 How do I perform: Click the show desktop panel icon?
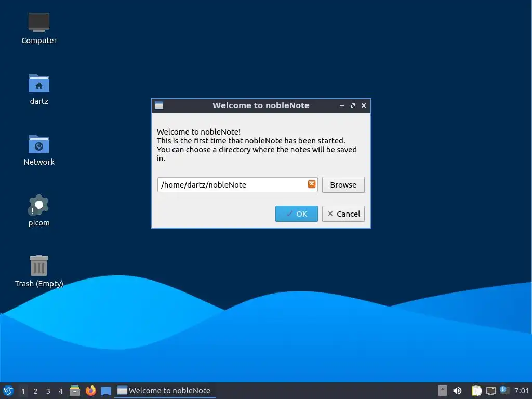(106, 391)
